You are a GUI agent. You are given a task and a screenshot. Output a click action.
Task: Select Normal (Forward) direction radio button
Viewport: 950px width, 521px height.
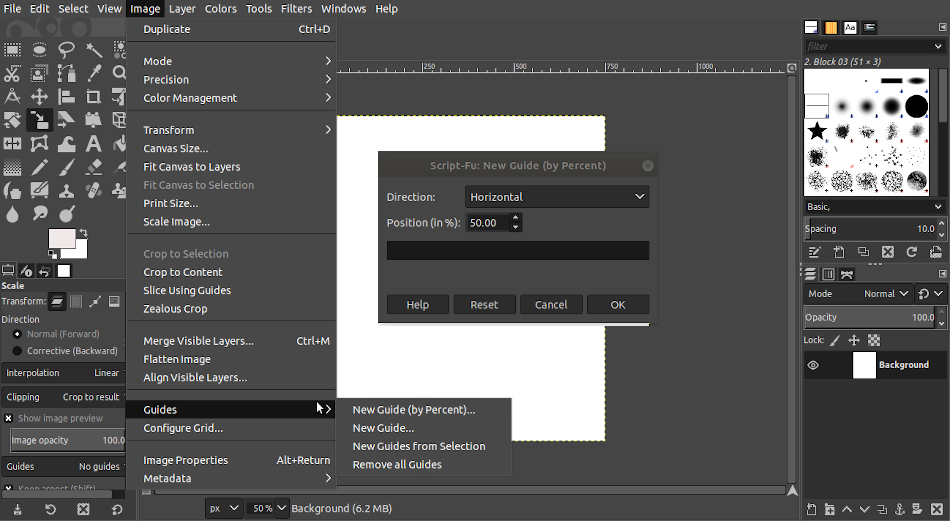click(x=17, y=334)
